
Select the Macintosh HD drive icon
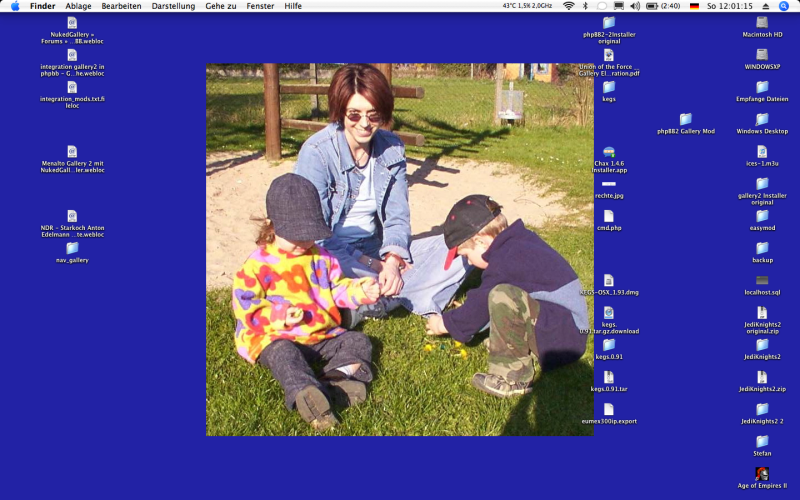pos(762,22)
